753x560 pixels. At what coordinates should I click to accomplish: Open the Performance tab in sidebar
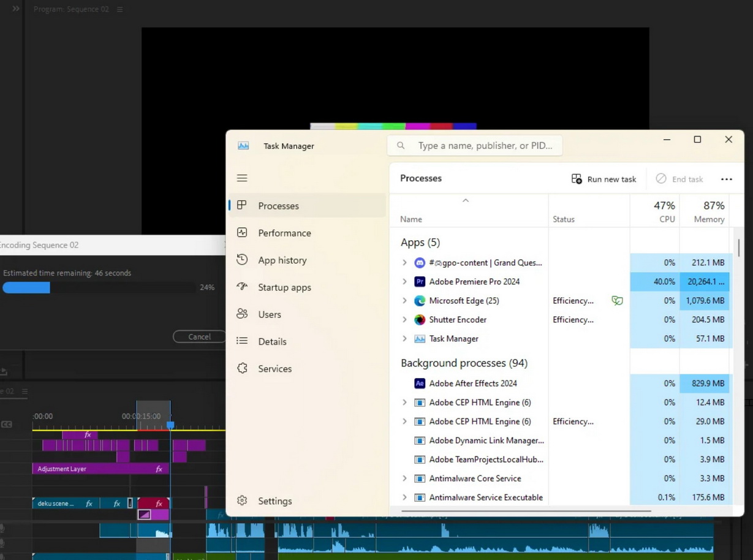[x=284, y=233]
